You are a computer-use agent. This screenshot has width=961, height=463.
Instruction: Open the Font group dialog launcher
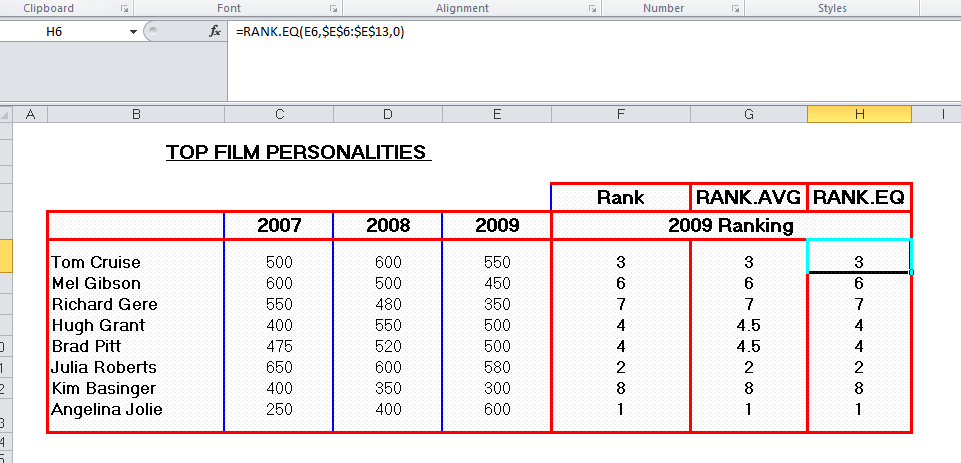pos(333,9)
